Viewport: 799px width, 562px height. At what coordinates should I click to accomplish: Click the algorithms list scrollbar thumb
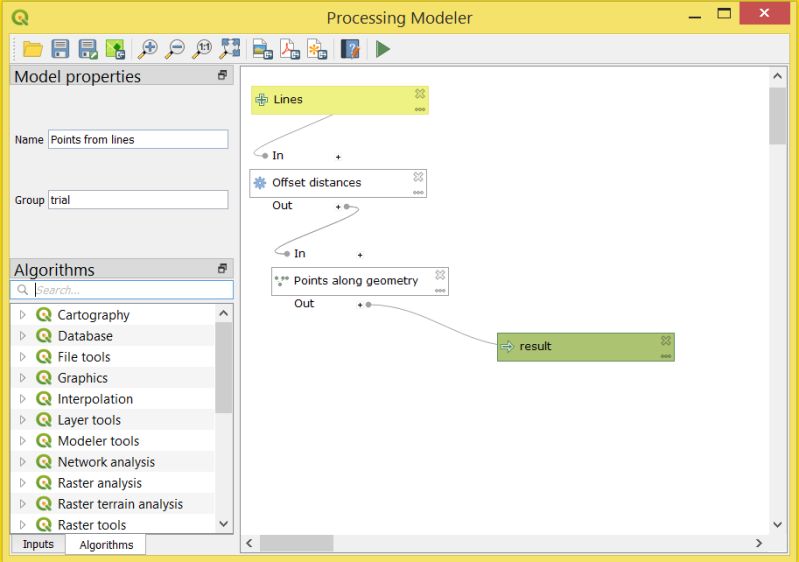(224, 368)
